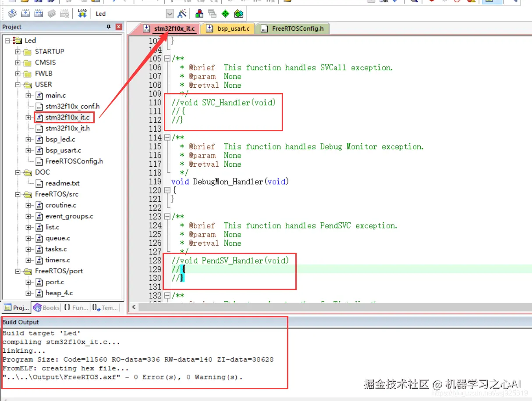Expand the STARTUP folder
This screenshot has height=401, width=532.
[18, 51]
